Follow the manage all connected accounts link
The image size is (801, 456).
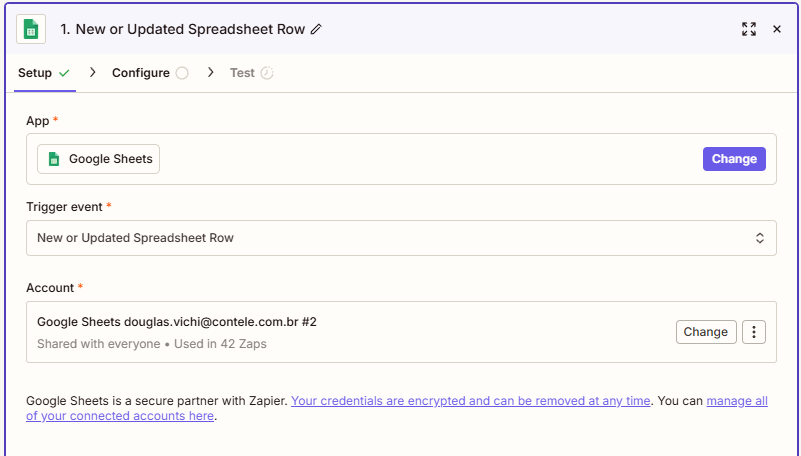coord(736,401)
